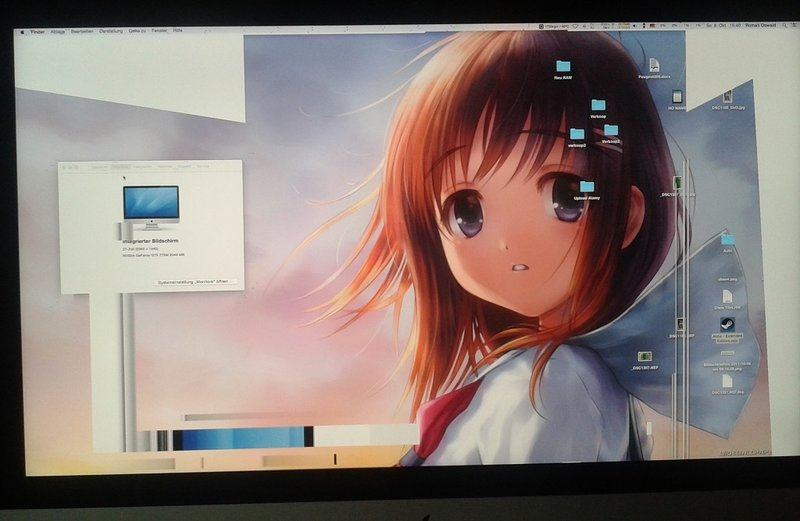Screen dimensions: 800x521
Task: Click the integrierter Bildschirm label
Action: tap(151, 240)
